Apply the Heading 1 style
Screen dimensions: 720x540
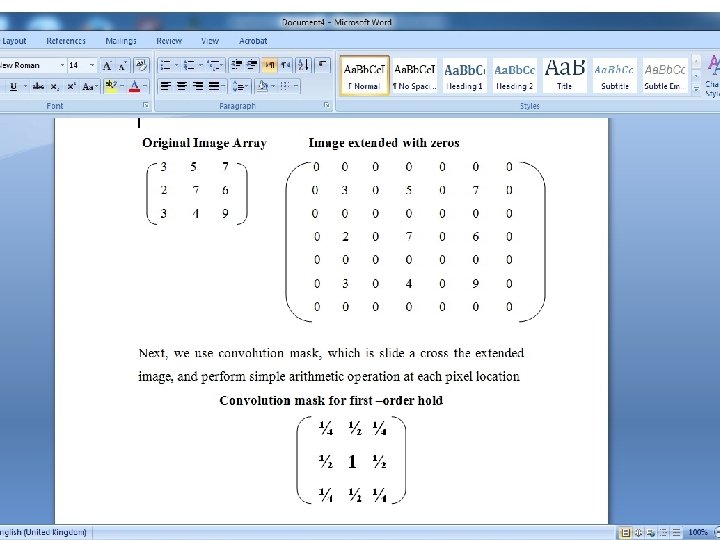464,76
